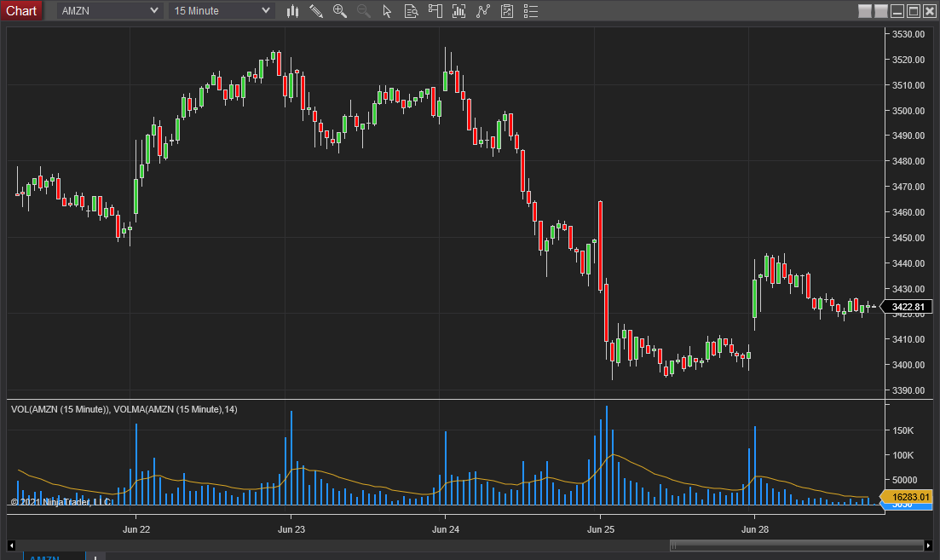940x560 pixels.
Task: Click the 3480.00 price axis label
Action: (908, 161)
